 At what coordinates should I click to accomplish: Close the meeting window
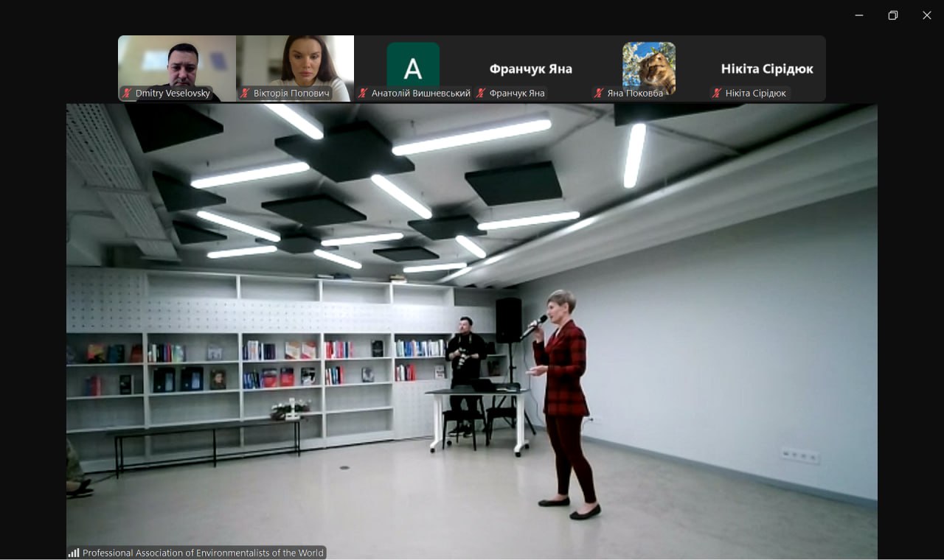pyautogui.click(x=927, y=15)
